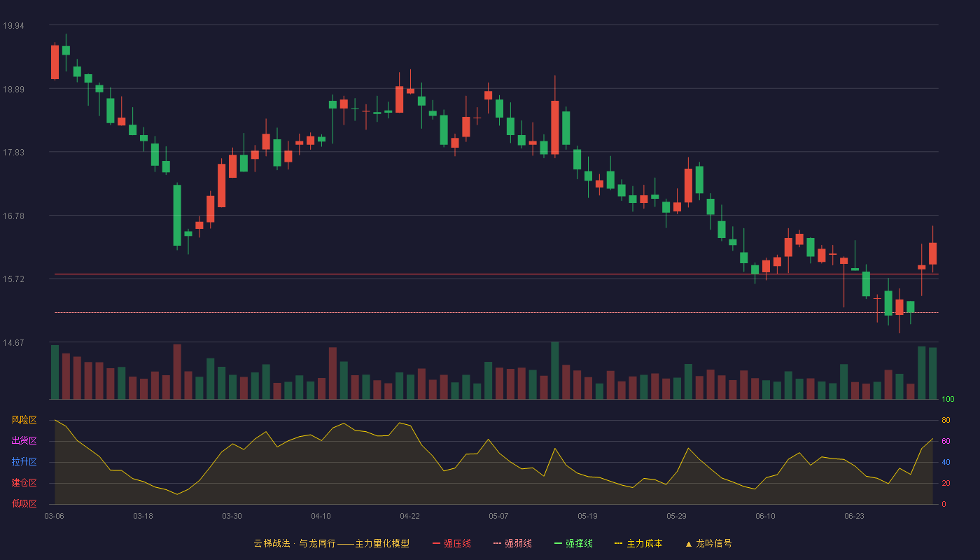Click the last green volume bar at the far right
Screen dimensions: 980x560
coord(932,373)
